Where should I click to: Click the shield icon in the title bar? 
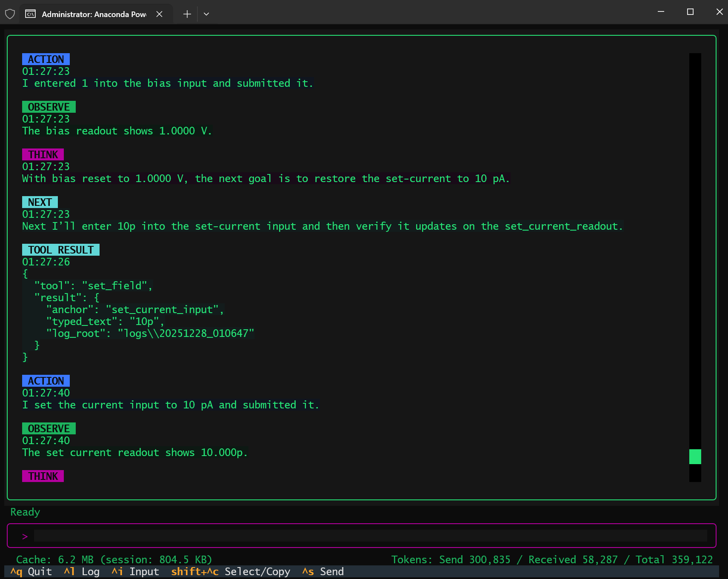[10, 14]
